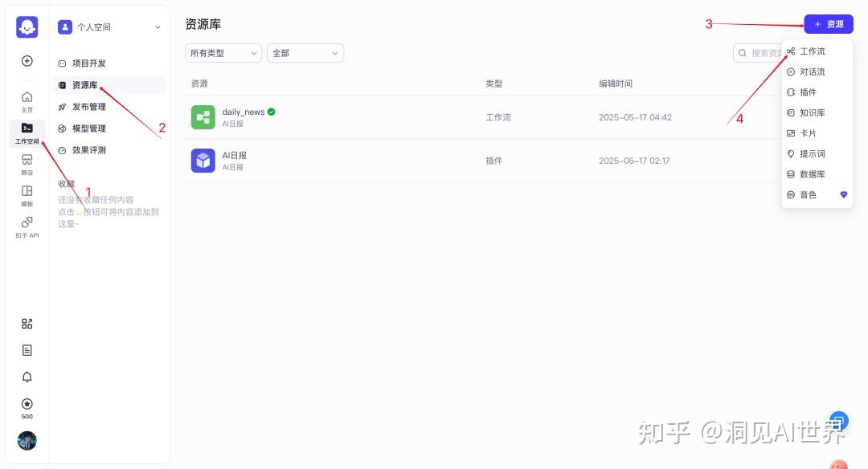Click the create plus circle icon

click(x=27, y=61)
